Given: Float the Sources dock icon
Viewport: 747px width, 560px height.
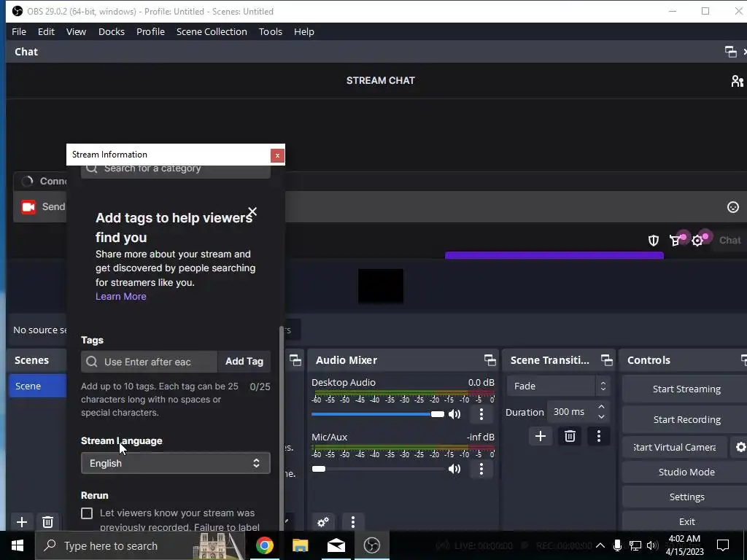Looking at the screenshot, I should pos(295,360).
